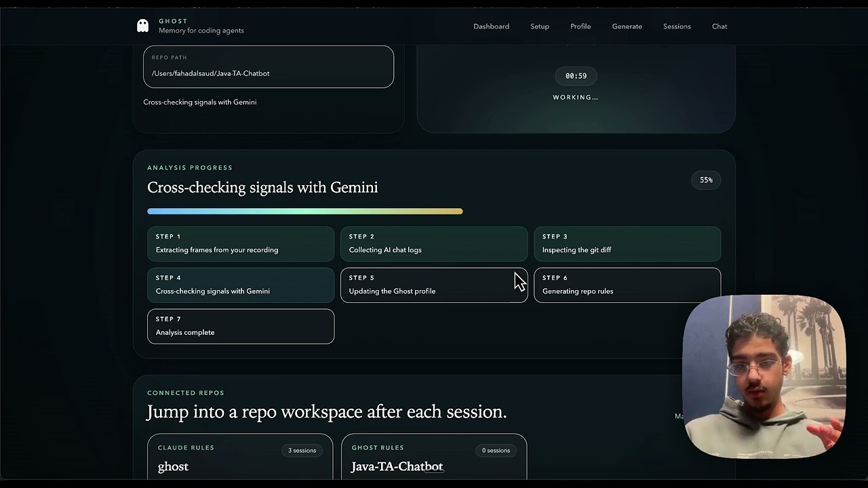Select Step 7 Analysis complete card
Screen dimensions: 868x488
tap(241, 327)
